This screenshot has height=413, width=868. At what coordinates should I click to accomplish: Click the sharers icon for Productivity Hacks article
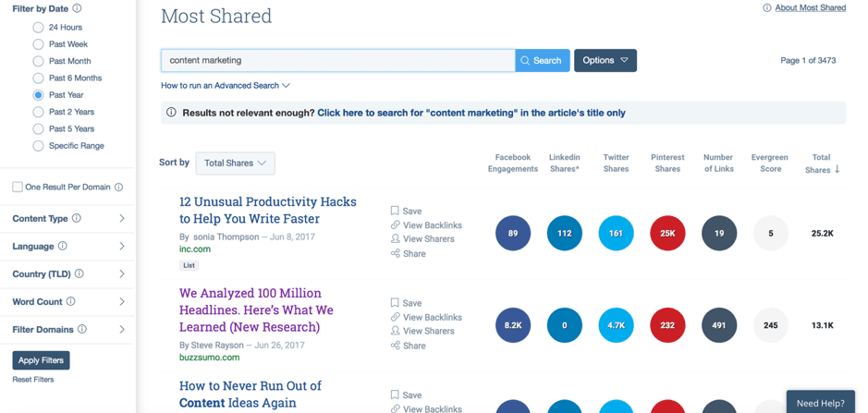(395, 238)
